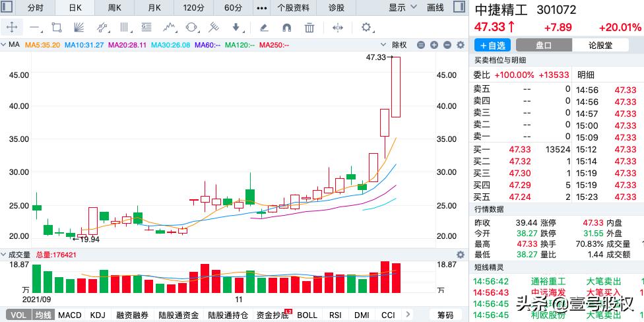The image size is (644, 322).
Task: Collapse the 成交量 volume panel arrow
Action: pos(4,255)
